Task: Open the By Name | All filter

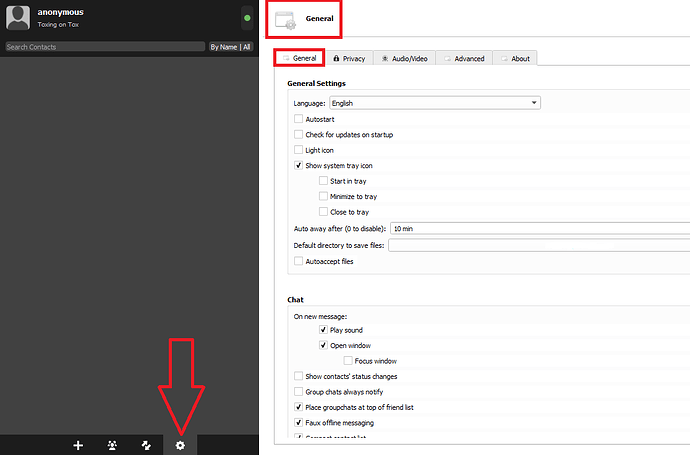Action: click(230, 47)
